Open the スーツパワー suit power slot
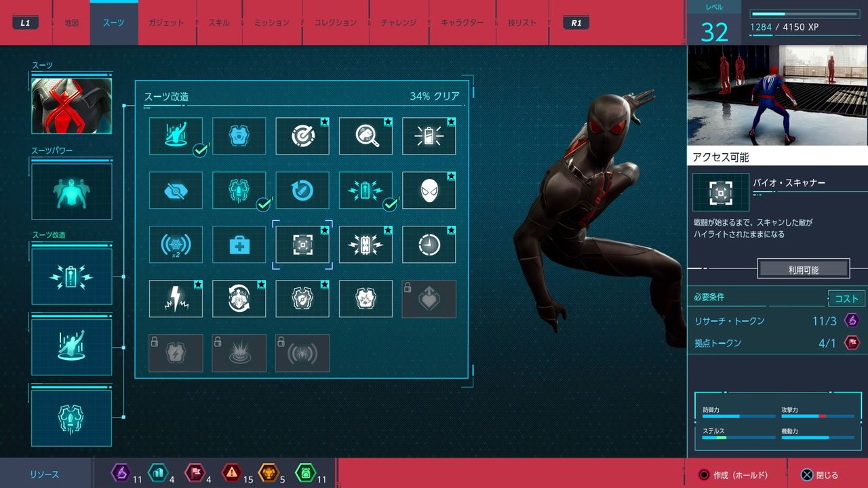Image resolution: width=868 pixels, height=488 pixels. (x=72, y=191)
